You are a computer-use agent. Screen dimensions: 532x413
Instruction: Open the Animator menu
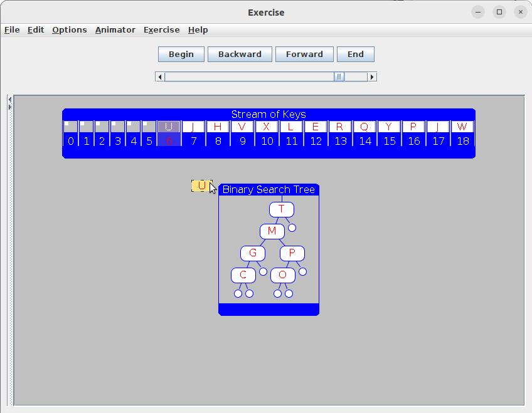point(115,30)
